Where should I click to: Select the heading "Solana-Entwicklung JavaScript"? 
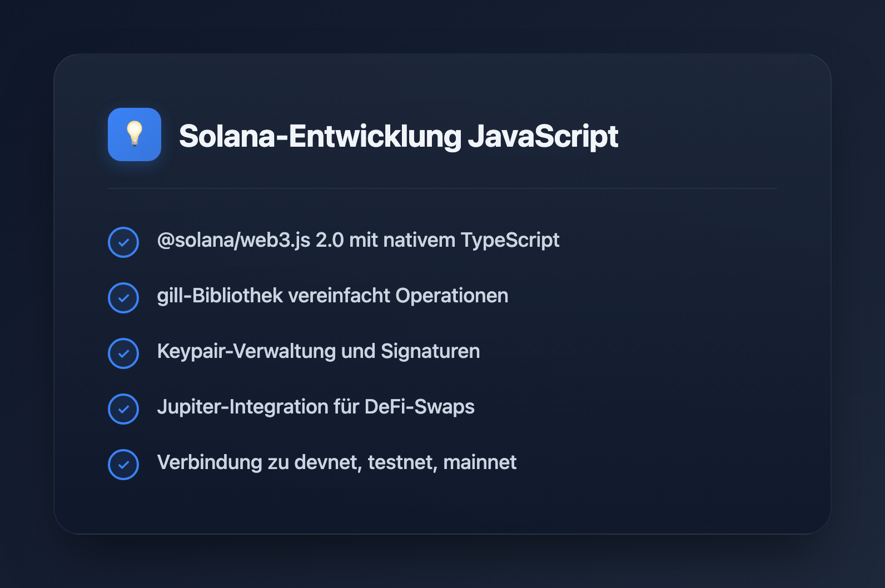(399, 136)
